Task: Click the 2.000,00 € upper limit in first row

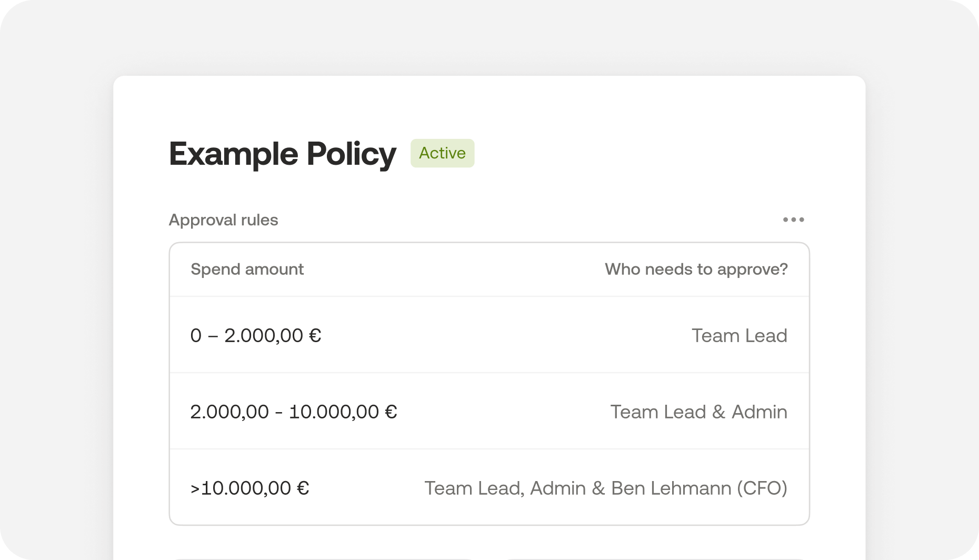Action: coord(273,336)
